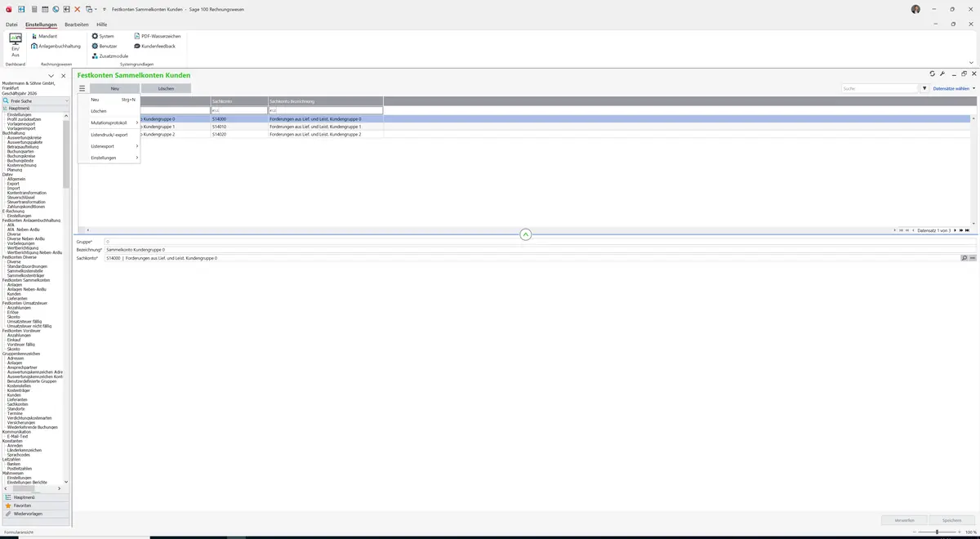Screen dimensions: 980x539
Task: Click the refresh icon in the form header
Action: [933, 73]
